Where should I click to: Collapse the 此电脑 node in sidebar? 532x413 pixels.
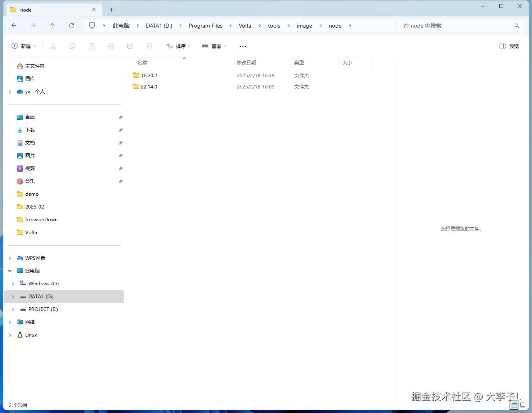point(10,271)
